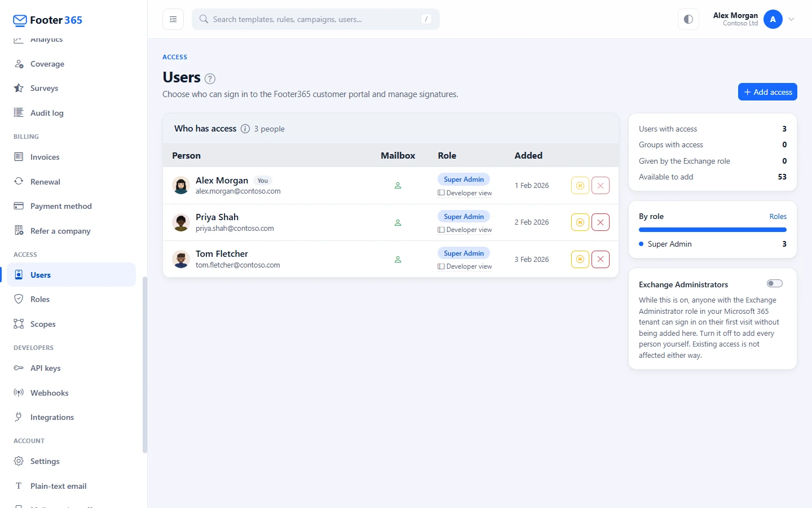Click info icon beside Who has access

pyautogui.click(x=245, y=129)
